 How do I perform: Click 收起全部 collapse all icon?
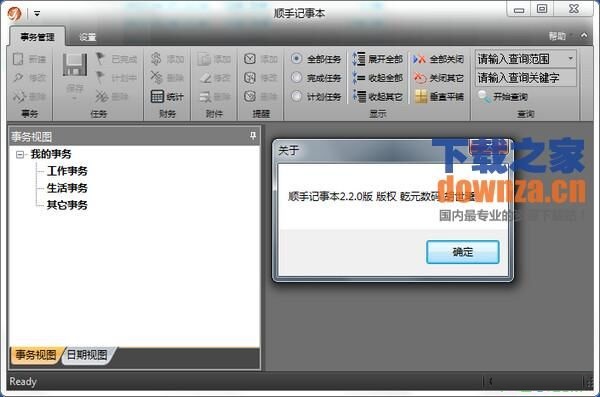[359, 78]
